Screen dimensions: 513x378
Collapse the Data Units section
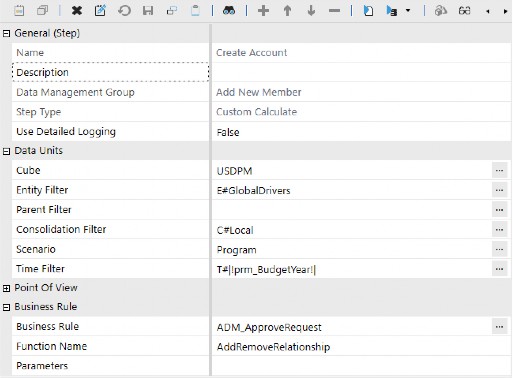pyautogui.click(x=6, y=151)
